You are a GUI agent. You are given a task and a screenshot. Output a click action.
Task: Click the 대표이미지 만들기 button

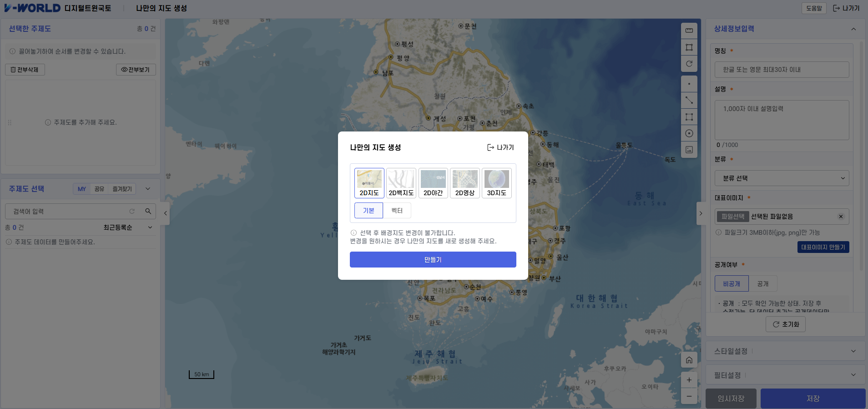[823, 247]
